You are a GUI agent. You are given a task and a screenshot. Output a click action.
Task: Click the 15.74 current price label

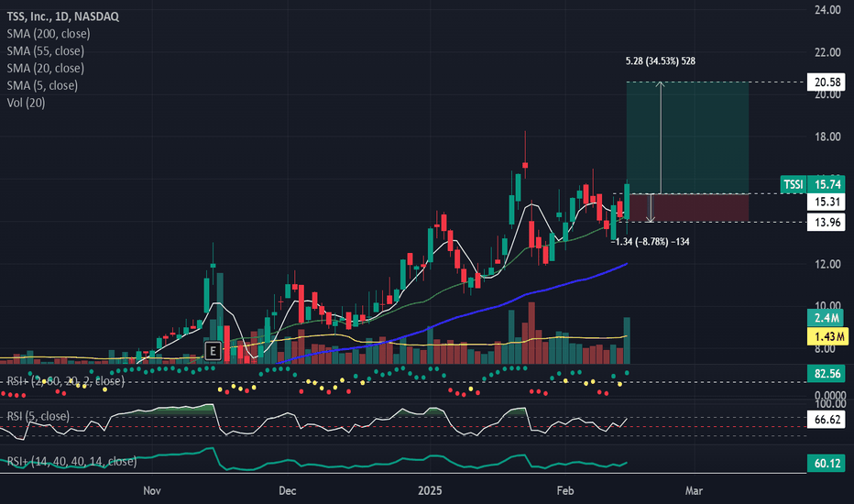click(x=827, y=184)
